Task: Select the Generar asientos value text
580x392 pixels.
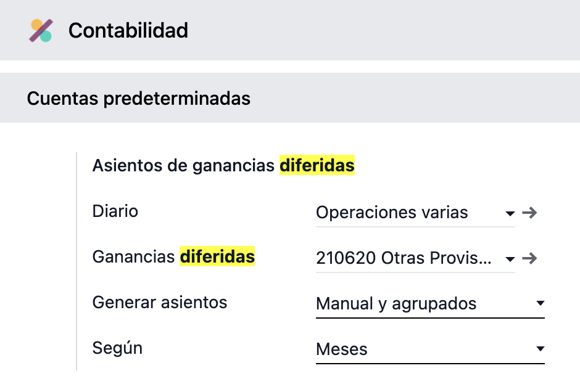Action: click(396, 303)
